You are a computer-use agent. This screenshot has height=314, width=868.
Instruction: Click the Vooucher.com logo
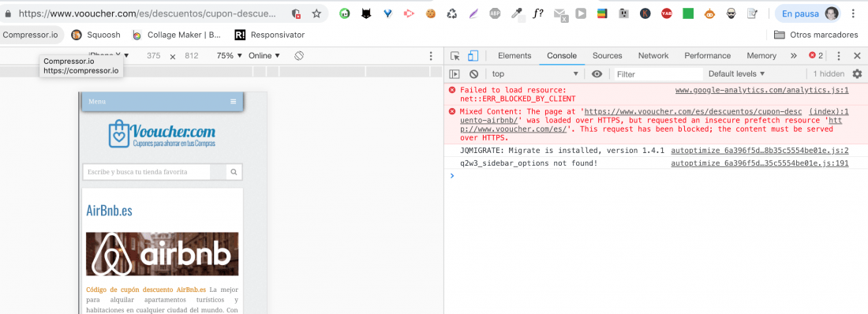point(163,135)
